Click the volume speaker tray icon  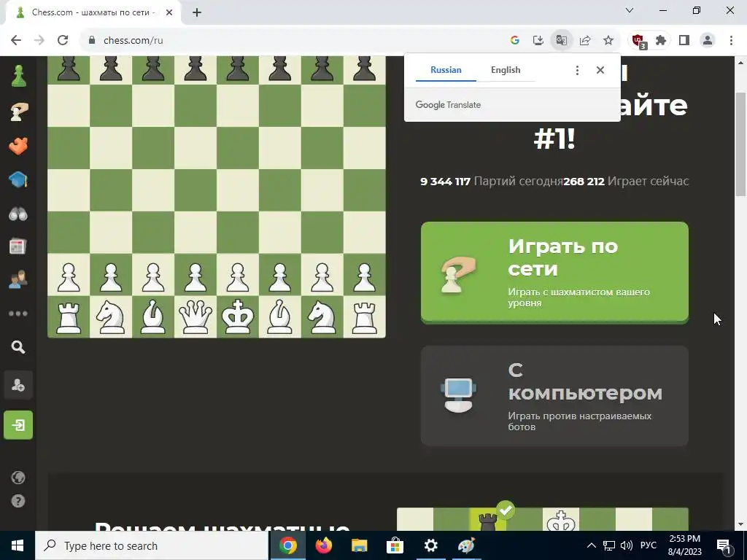[627, 545]
